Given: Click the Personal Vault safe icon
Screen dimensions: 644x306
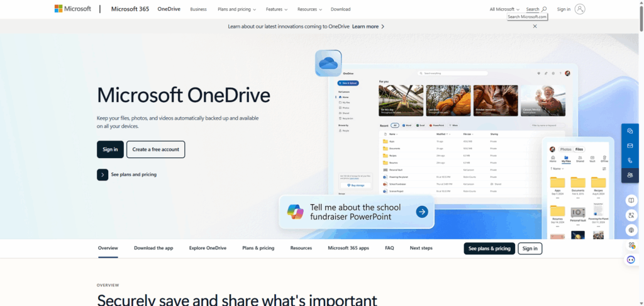Looking at the screenshot, I should click(x=578, y=212).
